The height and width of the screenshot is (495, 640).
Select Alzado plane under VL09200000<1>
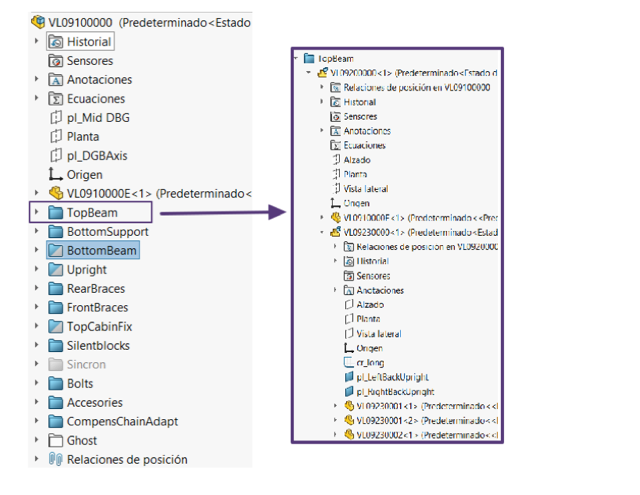pyautogui.click(x=357, y=160)
